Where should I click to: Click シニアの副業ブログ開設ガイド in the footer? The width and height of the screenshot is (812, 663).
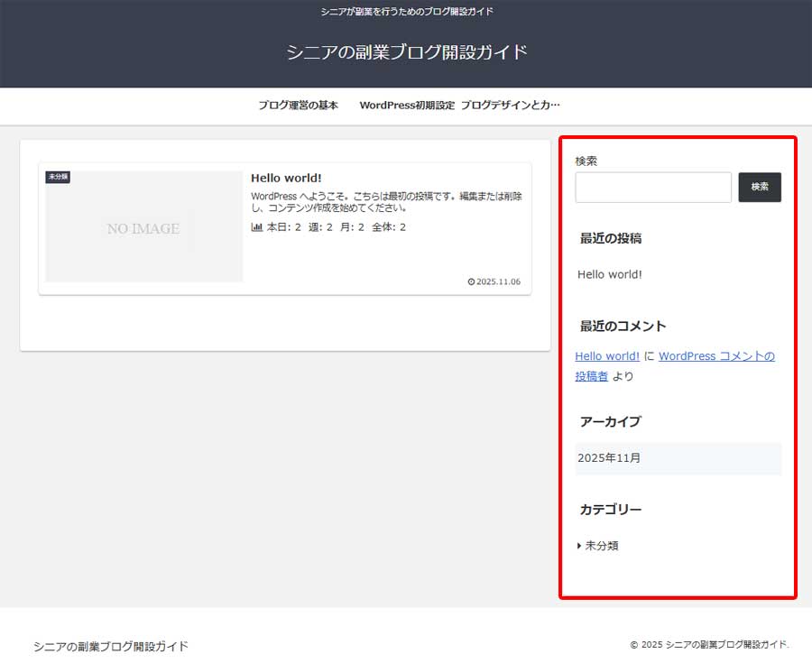[109, 646]
